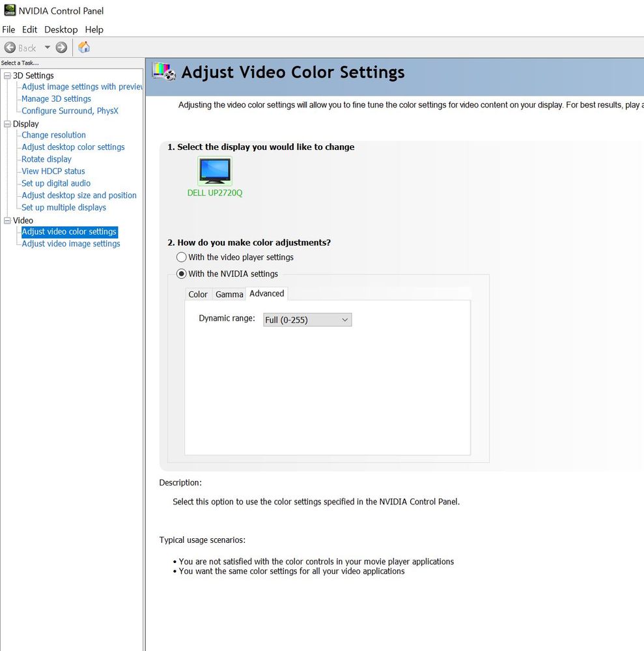Image resolution: width=644 pixels, height=651 pixels.
Task: Open Manage 3D settings
Action: [x=56, y=99]
